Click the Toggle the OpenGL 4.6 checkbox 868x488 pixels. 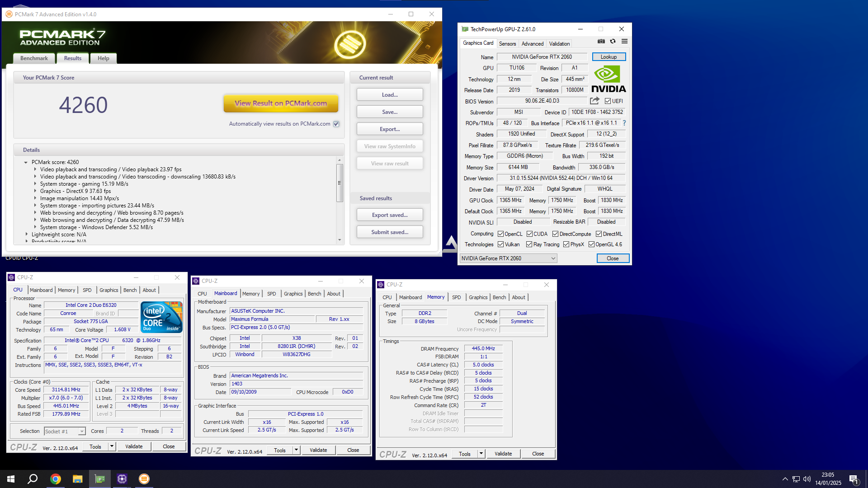point(591,244)
